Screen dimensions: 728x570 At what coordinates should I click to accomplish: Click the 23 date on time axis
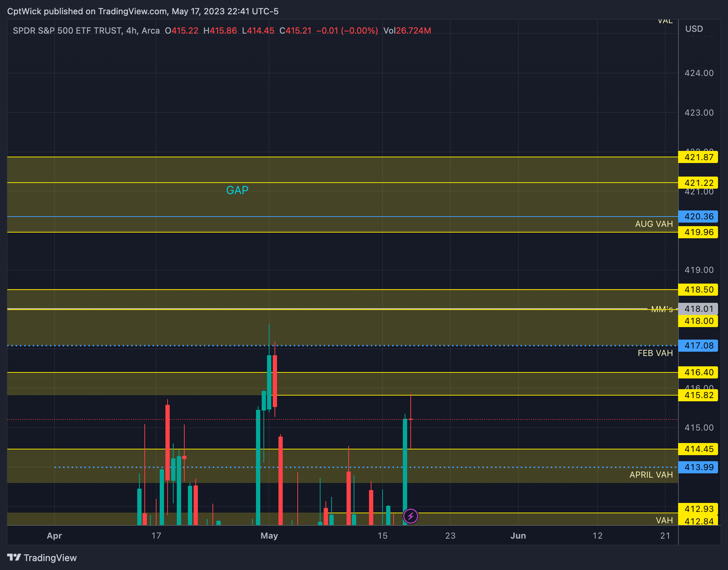coord(450,535)
